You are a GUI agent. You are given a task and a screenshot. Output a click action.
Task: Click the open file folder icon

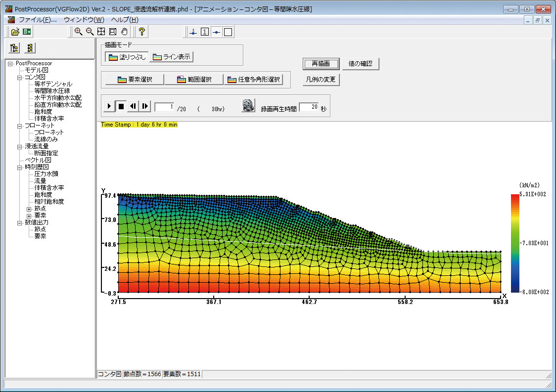(15, 32)
